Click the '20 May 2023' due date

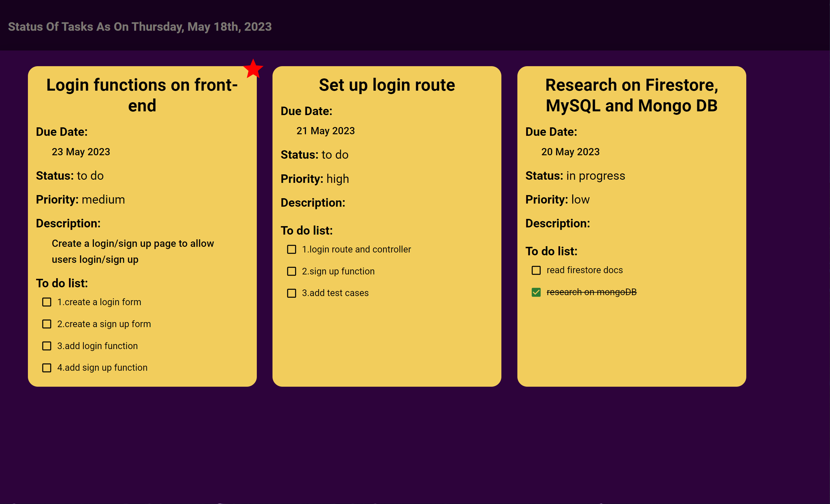[x=570, y=152]
